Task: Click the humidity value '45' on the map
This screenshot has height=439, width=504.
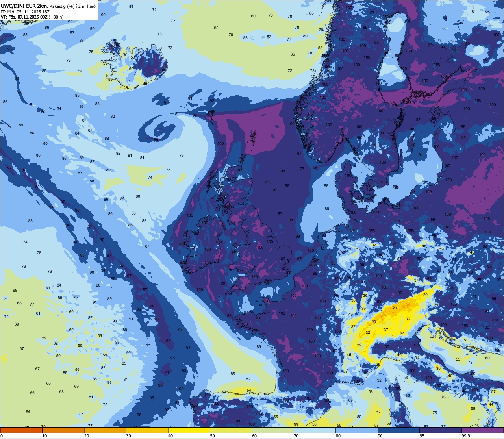Action: pyautogui.click(x=424, y=246)
